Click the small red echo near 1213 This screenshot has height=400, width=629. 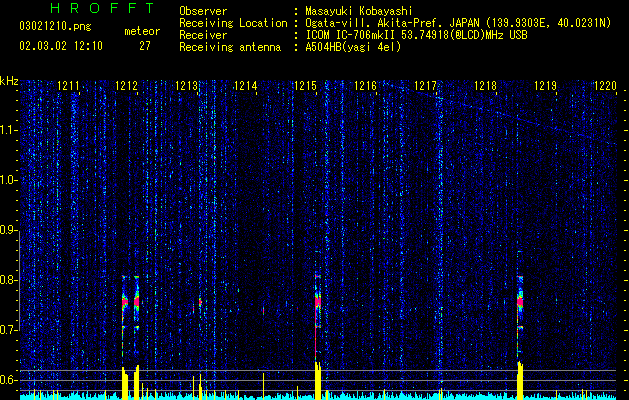[x=200, y=302]
